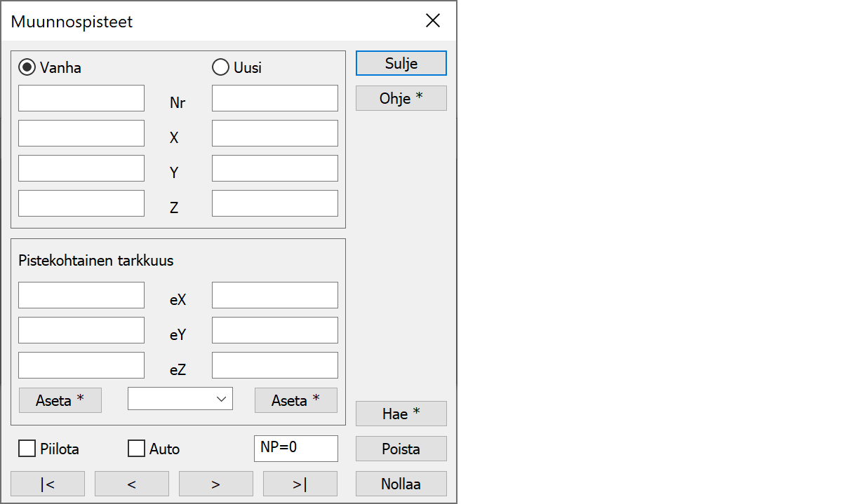Select the Uusi radio button
This screenshot has height=504, width=842.
click(x=221, y=67)
